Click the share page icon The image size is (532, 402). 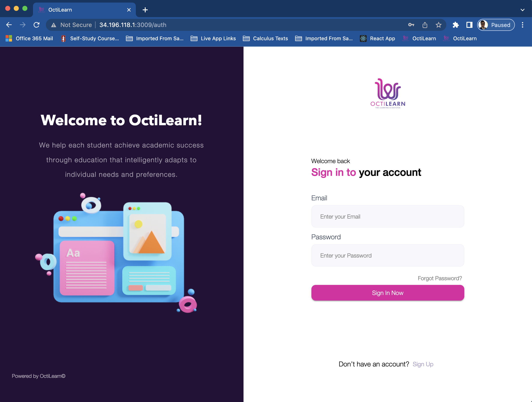425,25
